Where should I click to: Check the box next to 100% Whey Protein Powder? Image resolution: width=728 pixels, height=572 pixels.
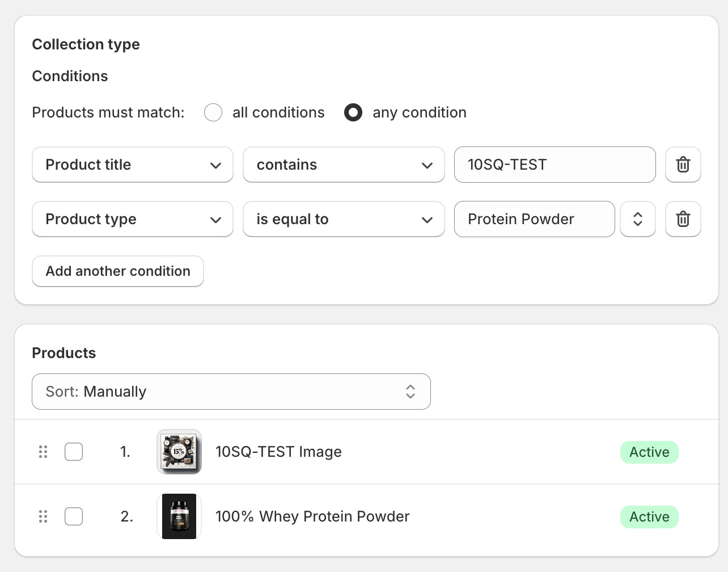74,516
